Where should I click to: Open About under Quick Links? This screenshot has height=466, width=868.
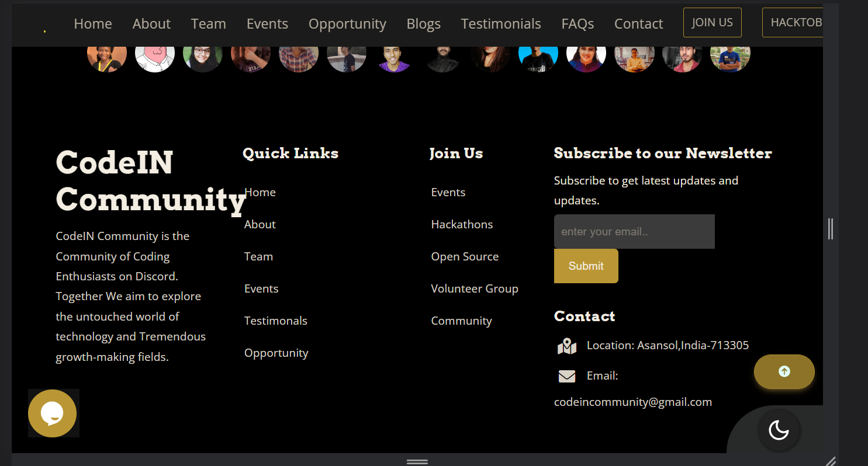[260, 224]
